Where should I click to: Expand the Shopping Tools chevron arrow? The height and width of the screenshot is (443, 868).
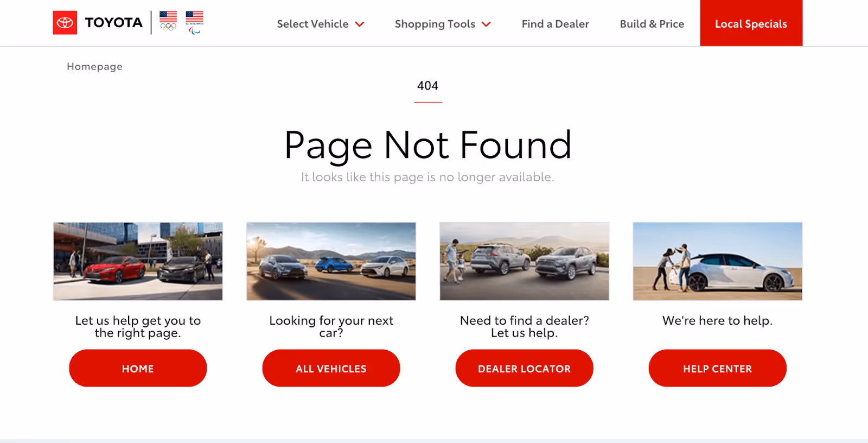tap(486, 24)
